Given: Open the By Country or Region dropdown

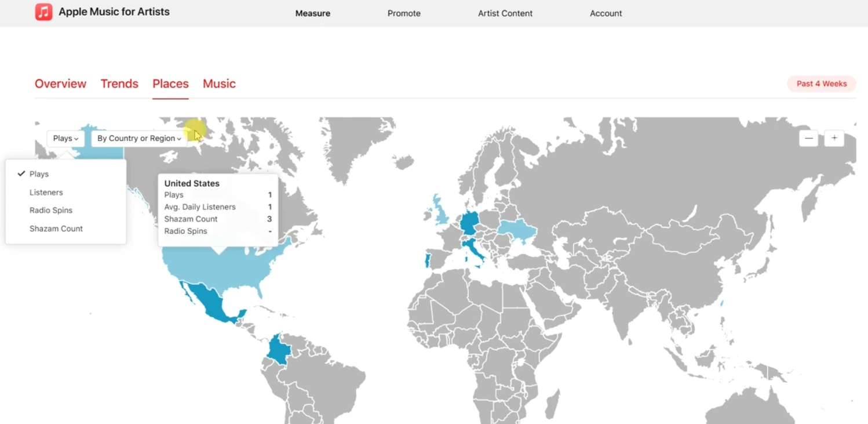Looking at the screenshot, I should pyautogui.click(x=139, y=139).
